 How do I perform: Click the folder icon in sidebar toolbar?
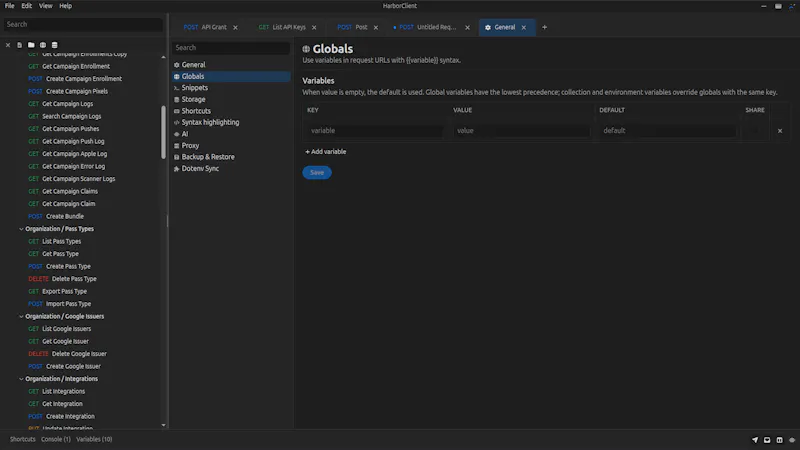tap(31, 45)
